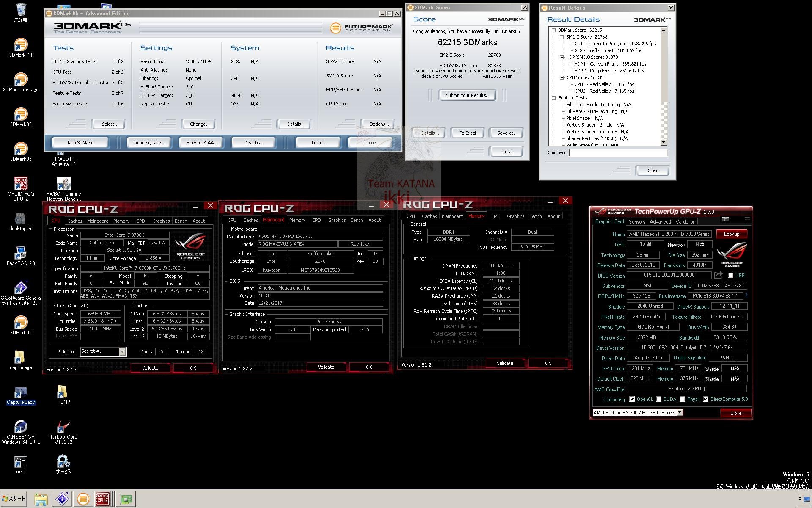This screenshot has width=812, height=508.
Task: Select GT1 - Return To Proxycon row
Action: pos(614,44)
